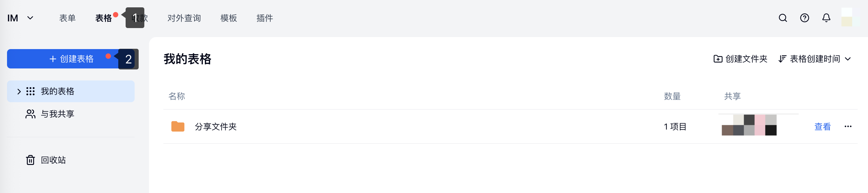Open the 插件 tab

(x=265, y=18)
